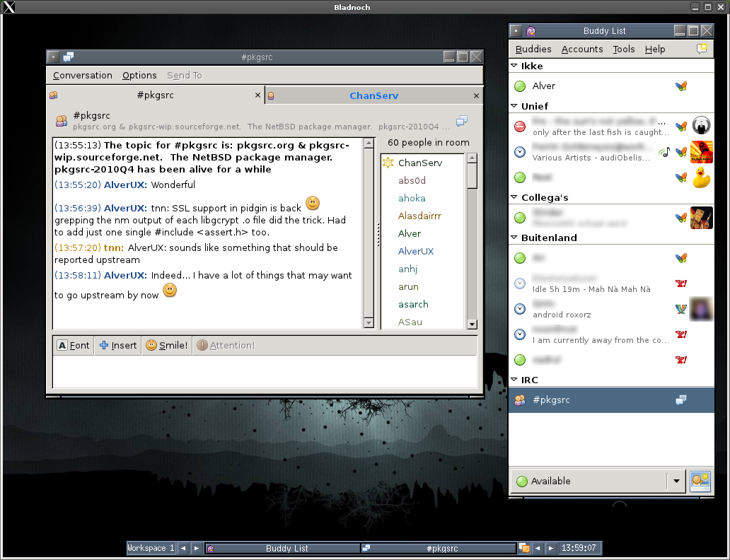
Task: Select the #pkgsrc chat in IRC group
Action: click(x=551, y=399)
